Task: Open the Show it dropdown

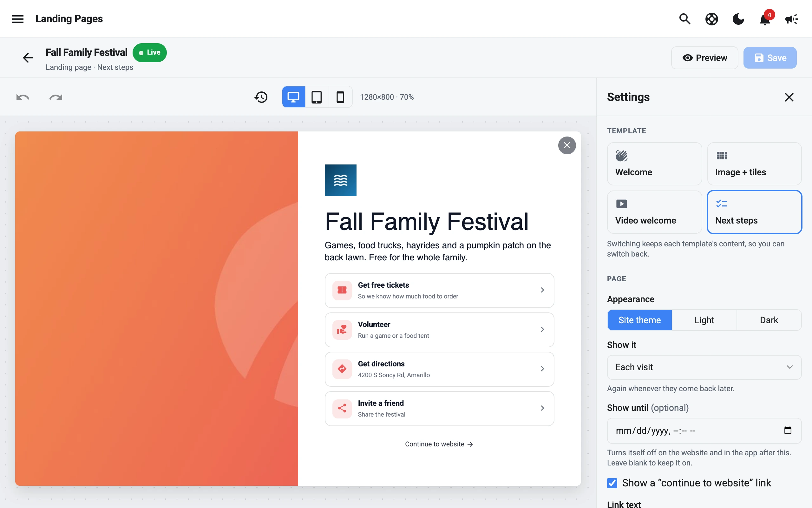Action: point(704,367)
